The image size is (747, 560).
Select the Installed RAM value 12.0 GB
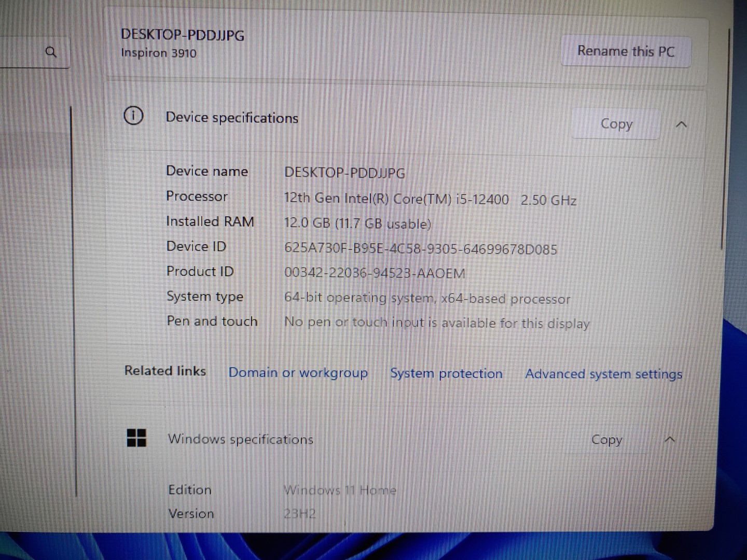pos(357,223)
